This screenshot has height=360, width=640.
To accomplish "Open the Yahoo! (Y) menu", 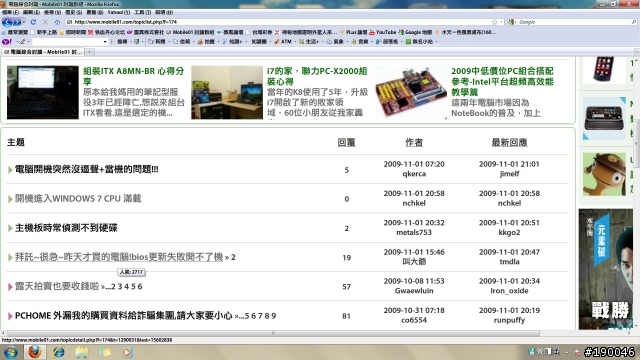I will click(119, 13).
